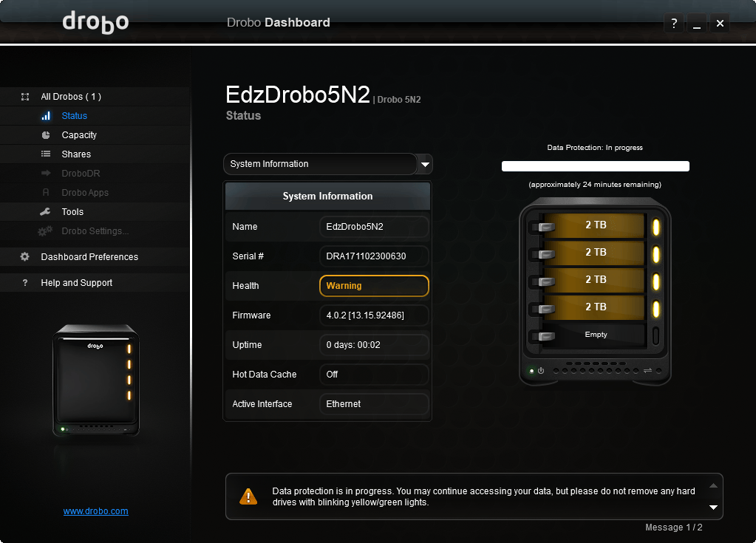Click the Empty bay's unlit status light

(x=655, y=336)
